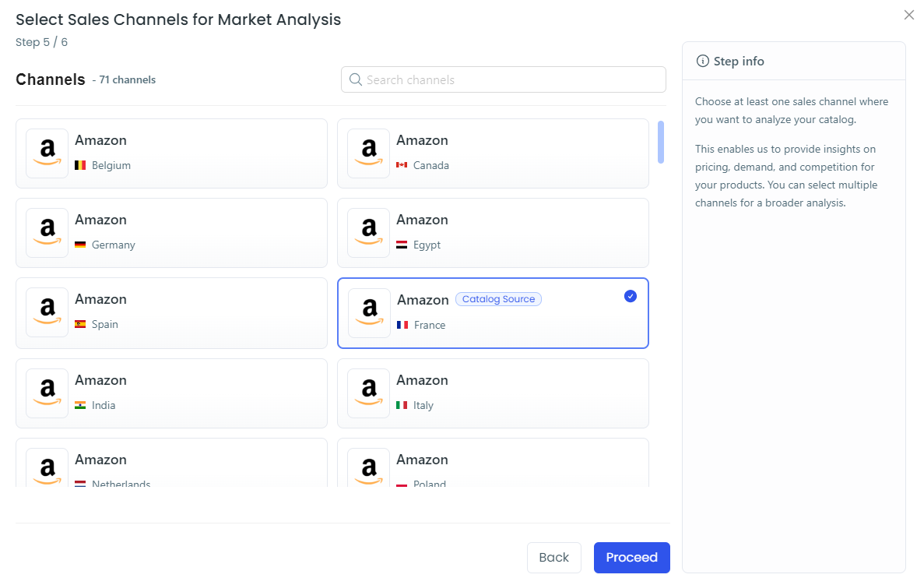Click the 'Choose at least one sales channel' paragraph
Image resolution: width=924 pixels, height=578 pixels.
tap(792, 111)
